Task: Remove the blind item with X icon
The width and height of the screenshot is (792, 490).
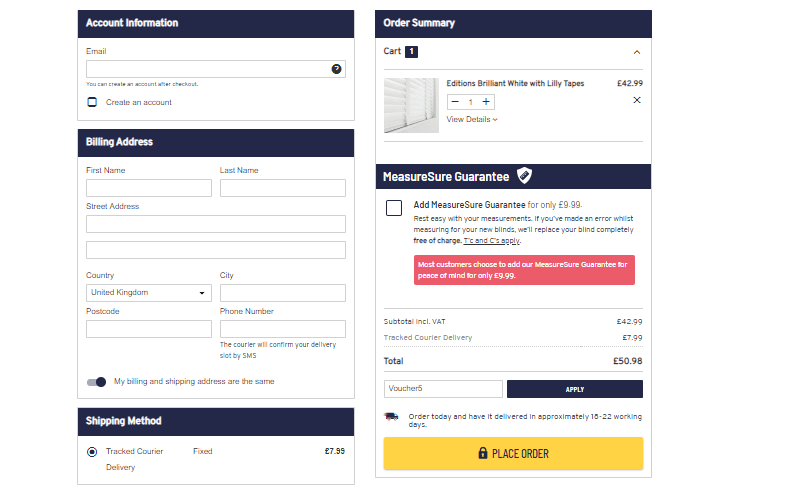Action: tap(637, 100)
